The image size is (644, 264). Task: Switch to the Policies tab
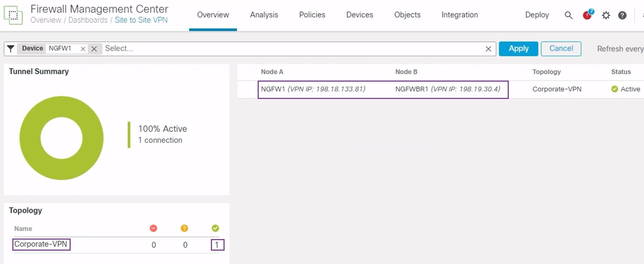coord(312,15)
